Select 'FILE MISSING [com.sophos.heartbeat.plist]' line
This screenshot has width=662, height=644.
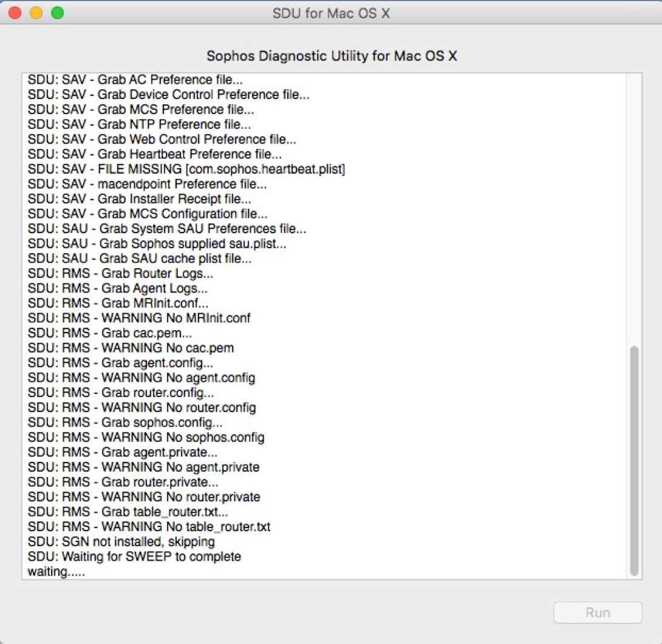186,169
